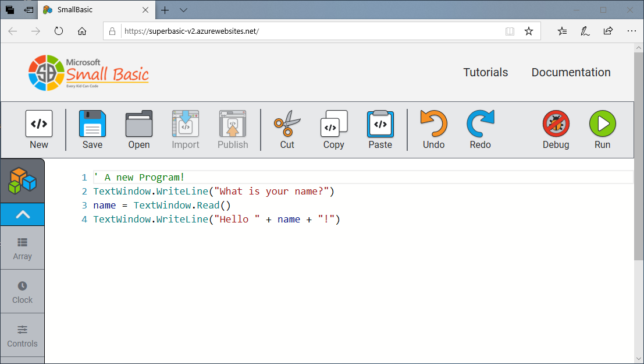Redo the last undone edit
The image size is (644, 364).
pos(480,129)
